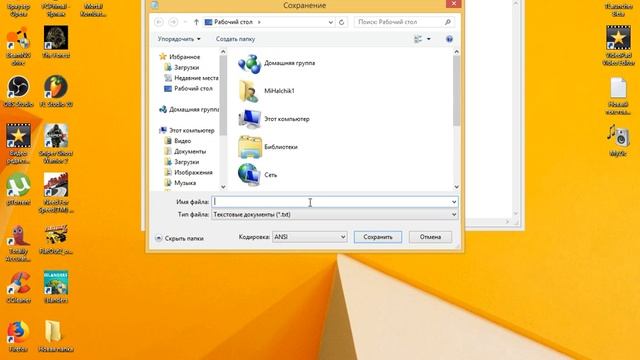Open Totally Accurate game shortcut
The image size is (640, 360).
(x=18, y=243)
